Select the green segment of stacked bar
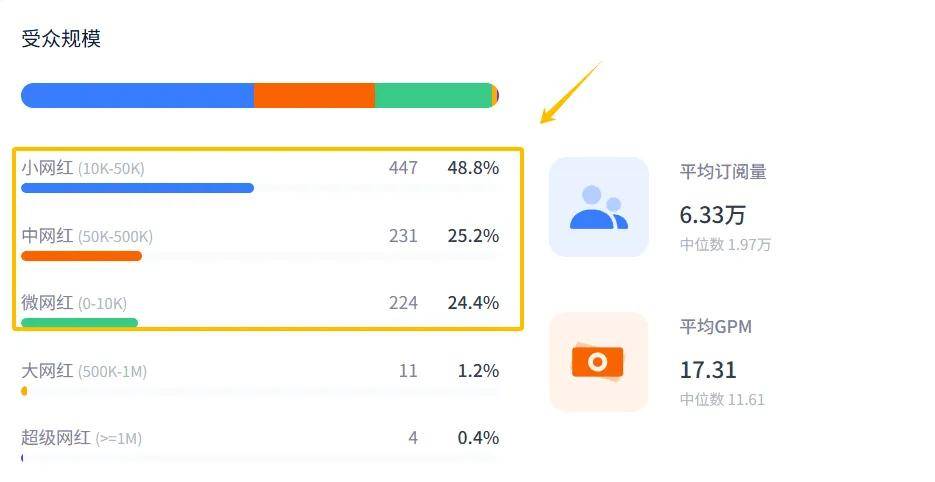Image resolution: width=935 pixels, height=482 pixels. pyautogui.click(x=434, y=95)
